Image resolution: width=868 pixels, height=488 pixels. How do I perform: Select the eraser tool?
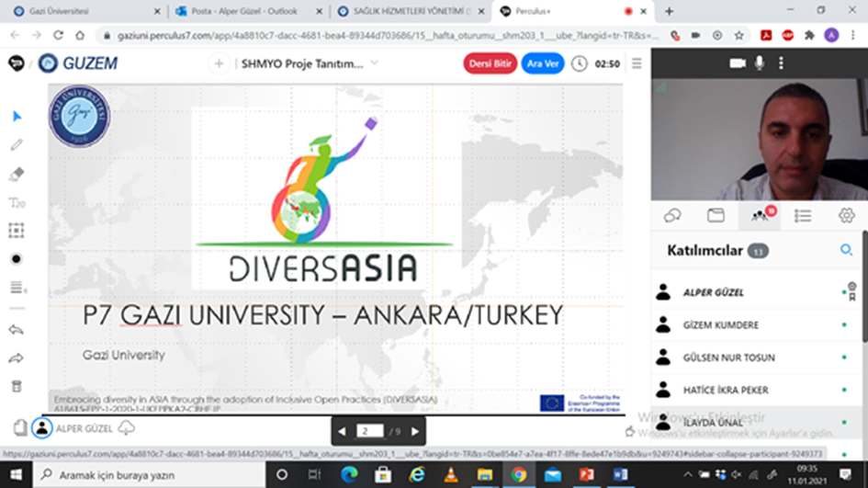tap(17, 174)
